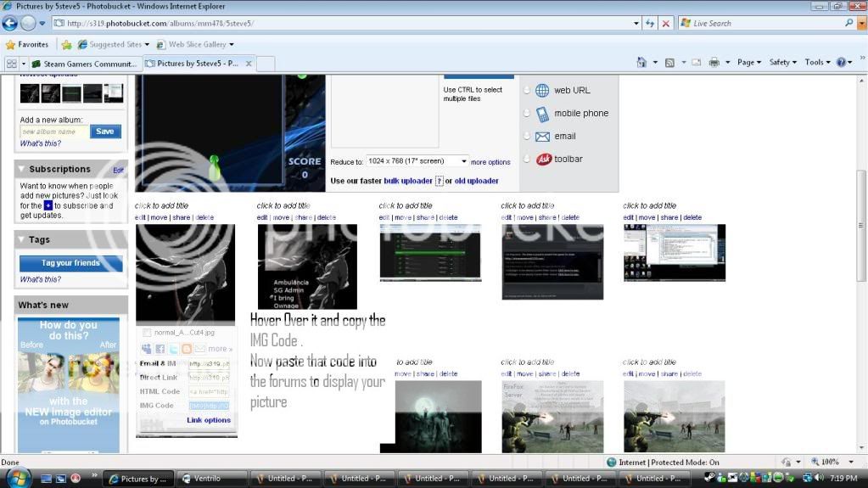The image size is (868, 488).
Task: Expand the Safety menu dropdown
Action: (782, 62)
